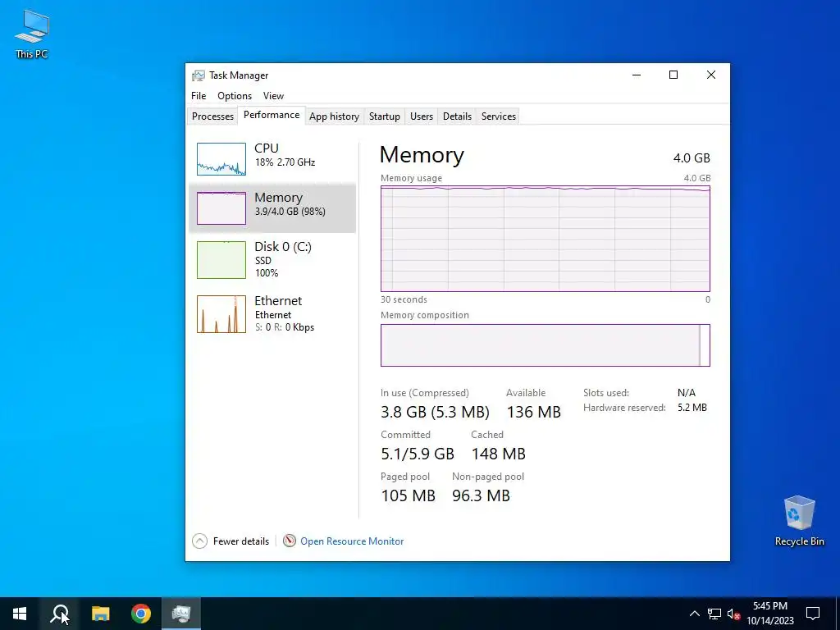Select the Ethernet graph thumbnail
The image size is (840, 630).
click(221, 314)
